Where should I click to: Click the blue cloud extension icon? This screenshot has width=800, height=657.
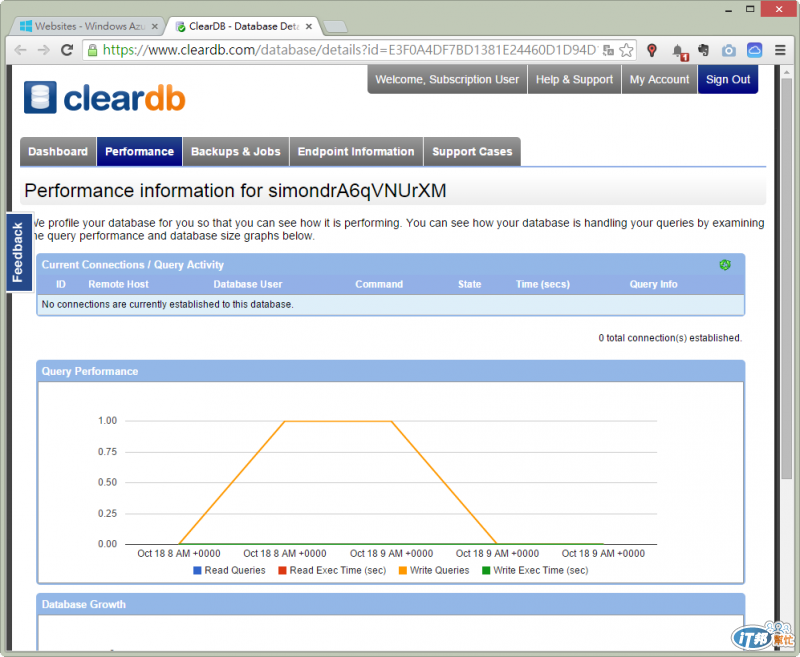point(754,50)
